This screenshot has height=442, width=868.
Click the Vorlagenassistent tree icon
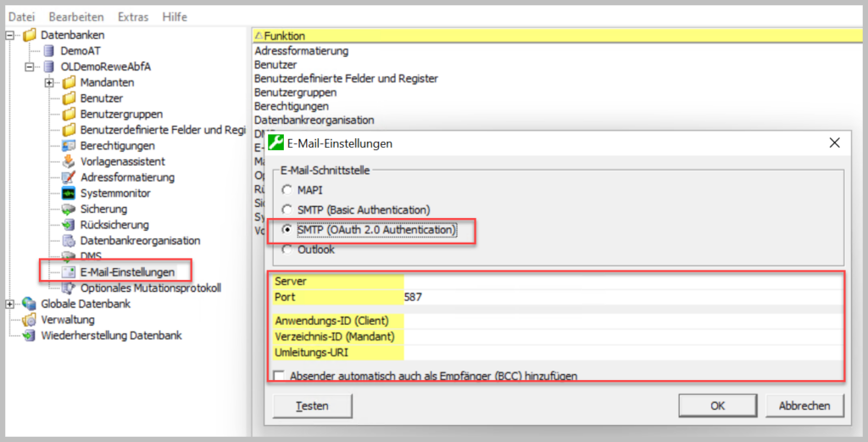(x=69, y=162)
